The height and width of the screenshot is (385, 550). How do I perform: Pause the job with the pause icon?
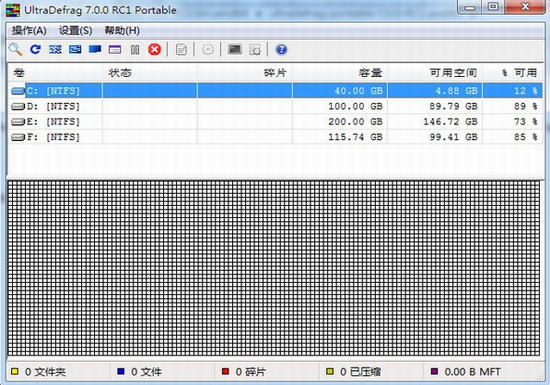[135, 50]
